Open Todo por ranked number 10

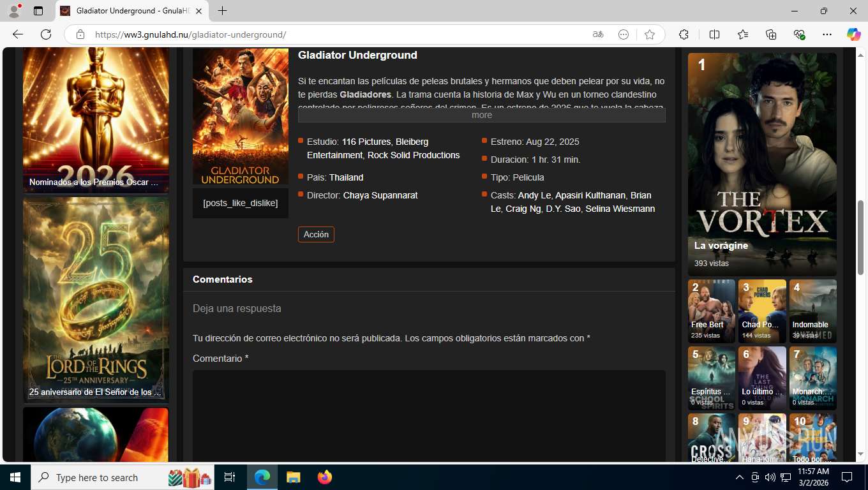pyautogui.click(x=813, y=438)
